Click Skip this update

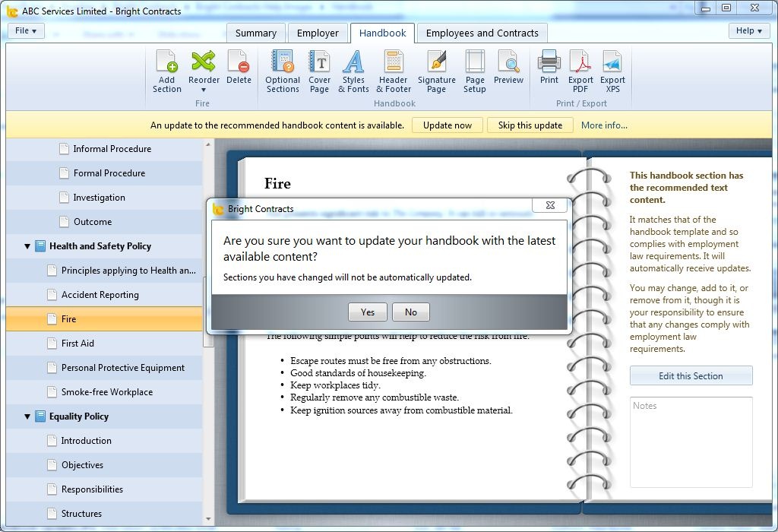point(530,125)
